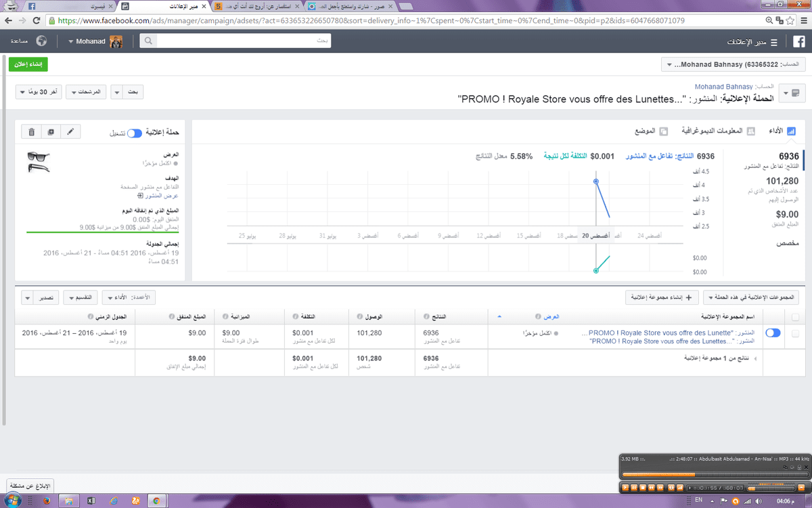
Task: Toggle the ad set row switch
Action: pyautogui.click(x=772, y=333)
